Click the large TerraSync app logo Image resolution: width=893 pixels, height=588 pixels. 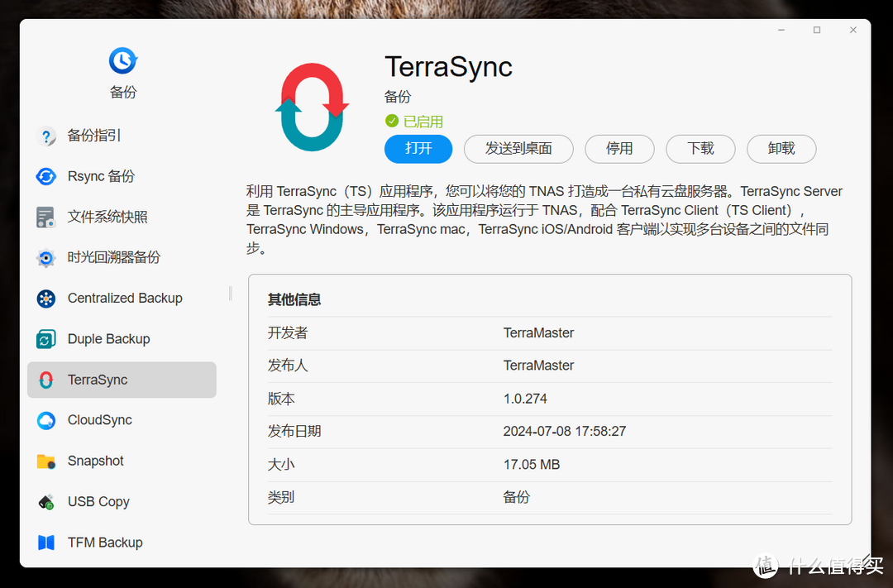point(312,106)
